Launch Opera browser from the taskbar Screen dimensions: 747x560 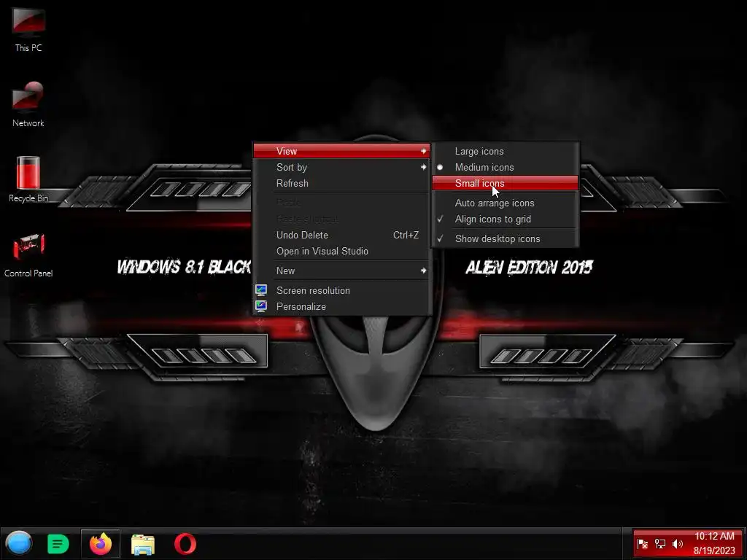(x=185, y=544)
